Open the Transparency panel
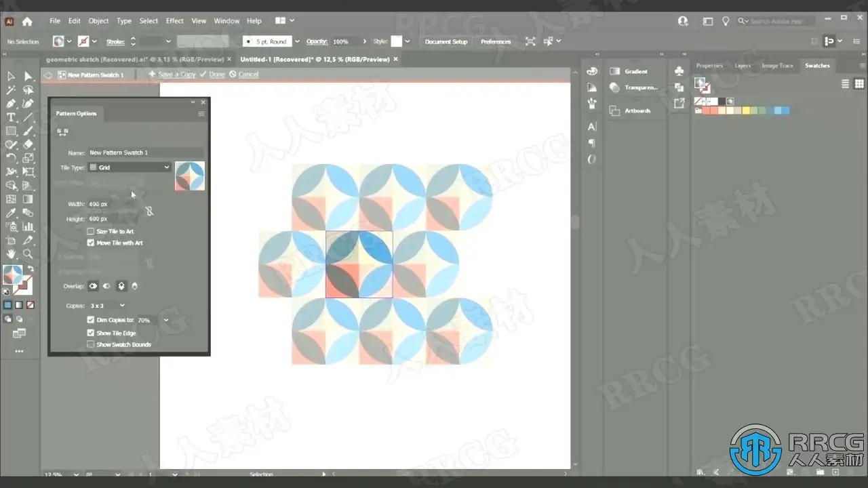The image size is (868, 488). tap(633, 87)
